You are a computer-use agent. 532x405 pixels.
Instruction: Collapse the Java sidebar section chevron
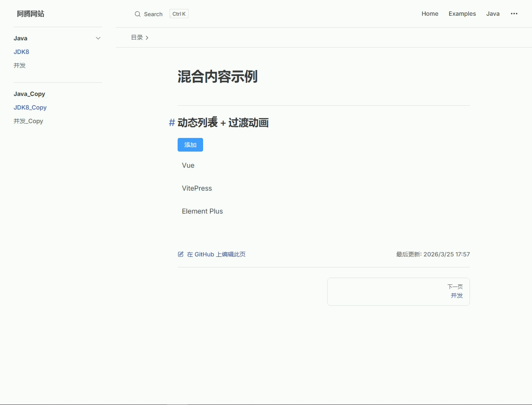98,38
